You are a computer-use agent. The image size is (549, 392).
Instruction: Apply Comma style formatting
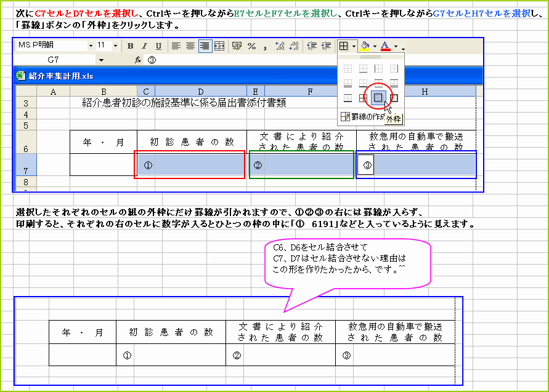click(x=264, y=46)
